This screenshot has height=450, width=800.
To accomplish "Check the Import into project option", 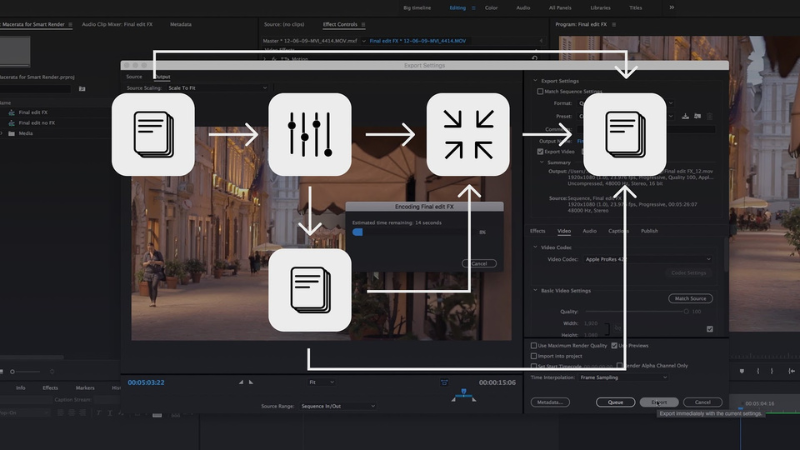I will point(534,356).
